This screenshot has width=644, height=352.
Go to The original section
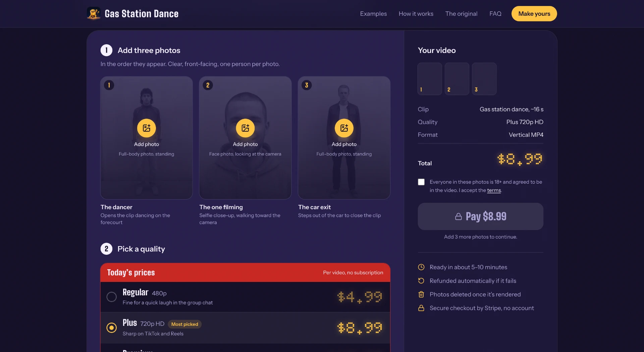click(461, 14)
